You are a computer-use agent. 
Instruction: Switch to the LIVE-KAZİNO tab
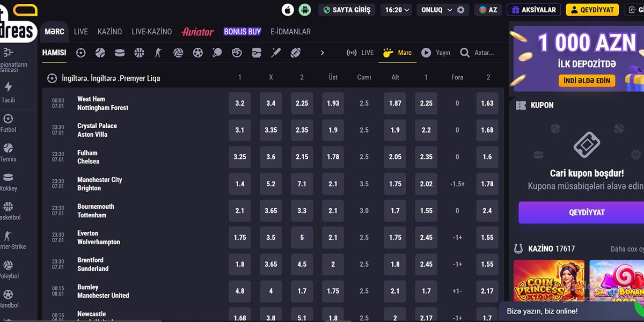pyautogui.click(x=151, y=32)
